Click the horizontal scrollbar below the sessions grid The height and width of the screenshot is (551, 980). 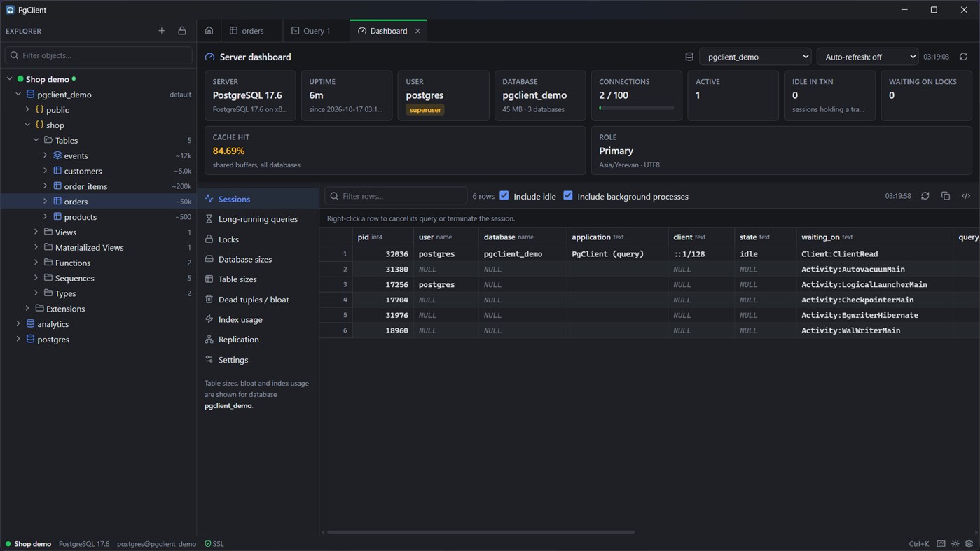coord(480,532)
